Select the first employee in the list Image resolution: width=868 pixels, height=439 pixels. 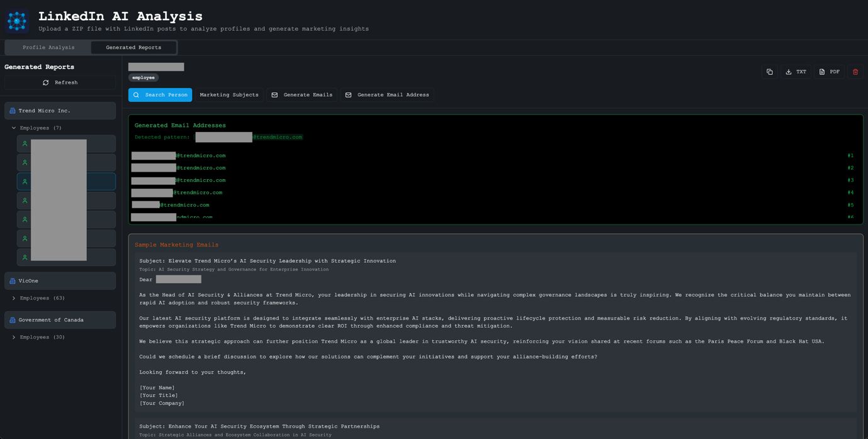[x=66, y=144]
